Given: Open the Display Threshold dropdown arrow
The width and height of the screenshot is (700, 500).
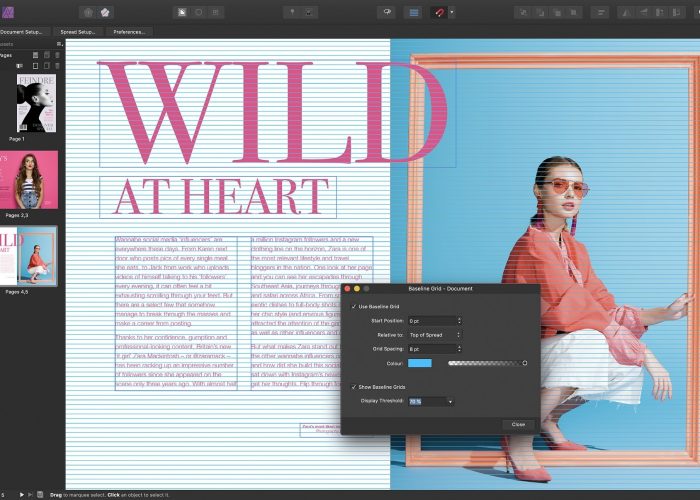Looking at the screenshot, I should point(450,402).
